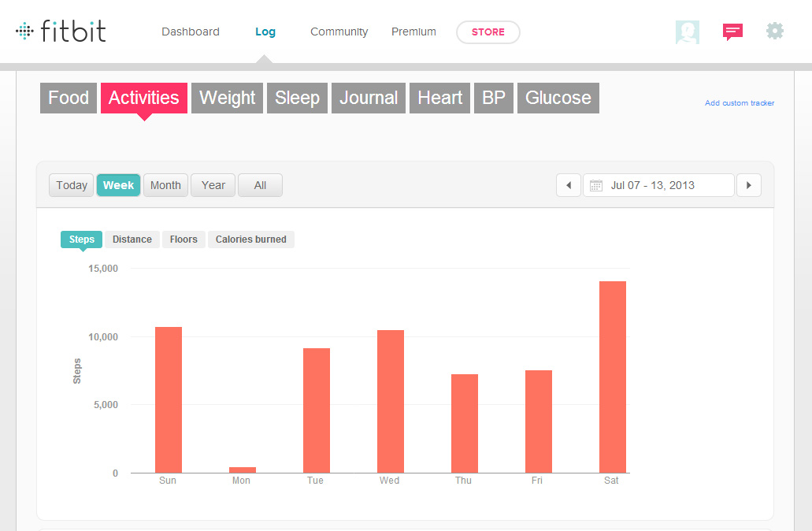This screenshot has height=531, width=812.
Task: Select the Today time range
Action: coord(72,185)
